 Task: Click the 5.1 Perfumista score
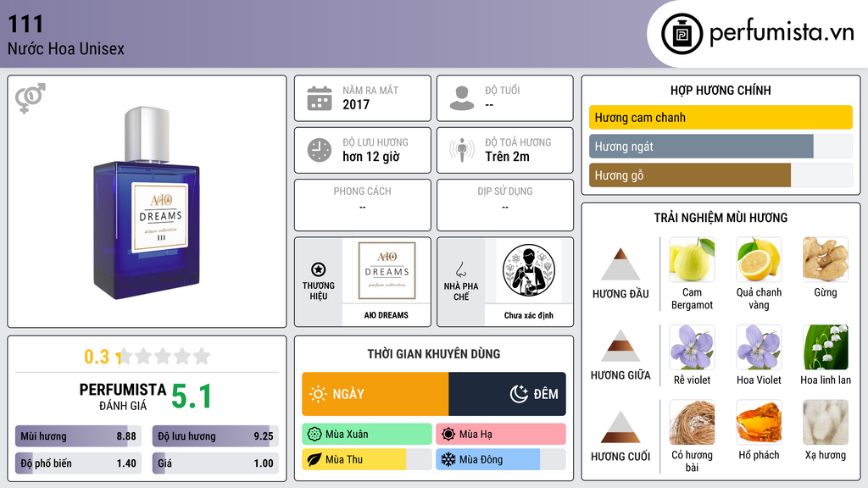pos(192,396)
